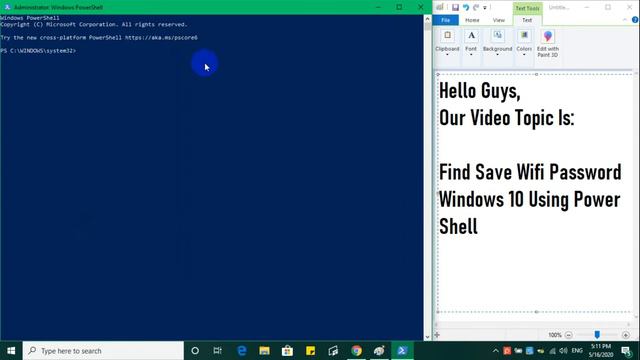
Task: Click 'Find Save Wifi Password' text line
Action: pyautogui.click(x=530, y=172)
